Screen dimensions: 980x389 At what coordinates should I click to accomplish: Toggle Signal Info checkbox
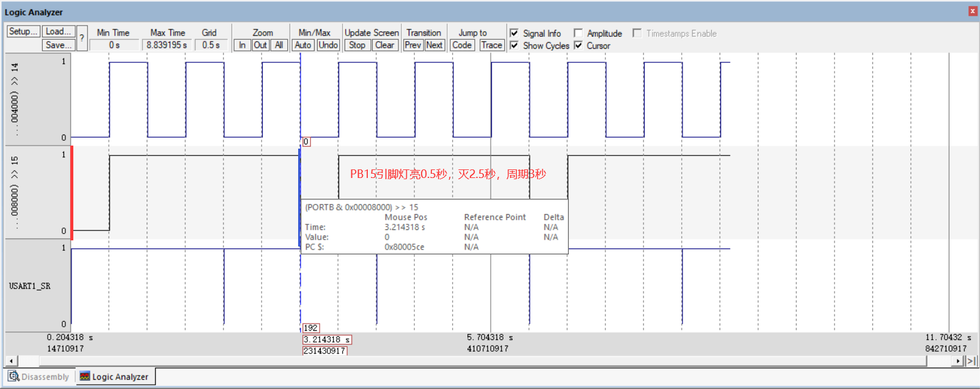pyautogui.click(x=514, y=33)
